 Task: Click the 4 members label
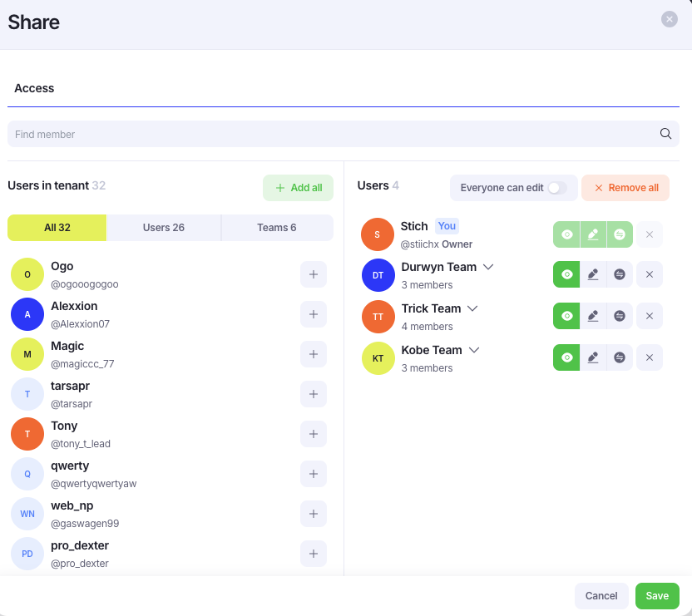pyautogui.click(x=428, y=327)
